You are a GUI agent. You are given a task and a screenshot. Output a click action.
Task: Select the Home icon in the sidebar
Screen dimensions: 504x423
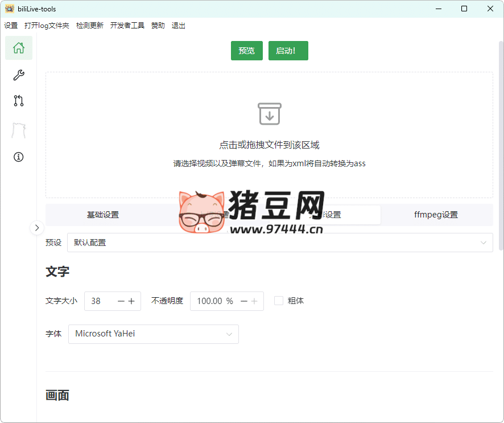[x=18, y=48]
